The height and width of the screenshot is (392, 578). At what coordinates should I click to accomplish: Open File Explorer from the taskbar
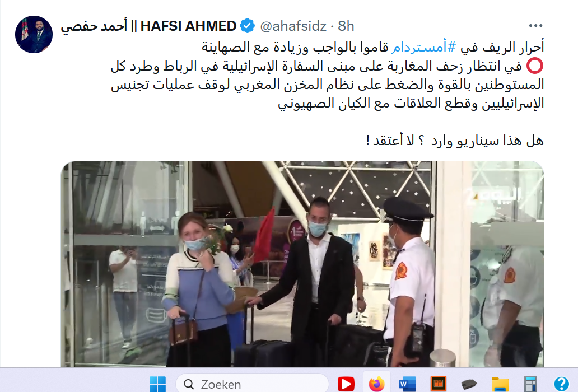click(x=500, y=384)
